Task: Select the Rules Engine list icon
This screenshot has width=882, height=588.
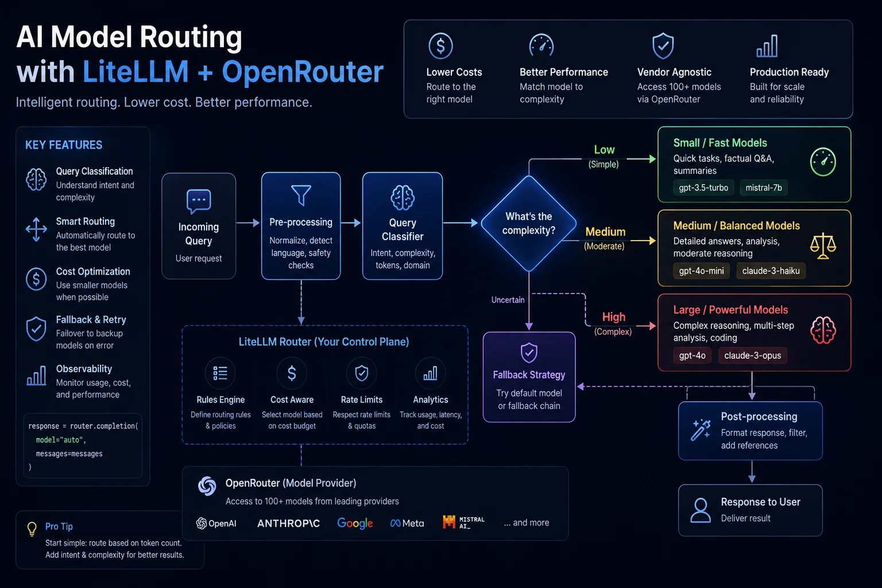Action: pos(220,373)
